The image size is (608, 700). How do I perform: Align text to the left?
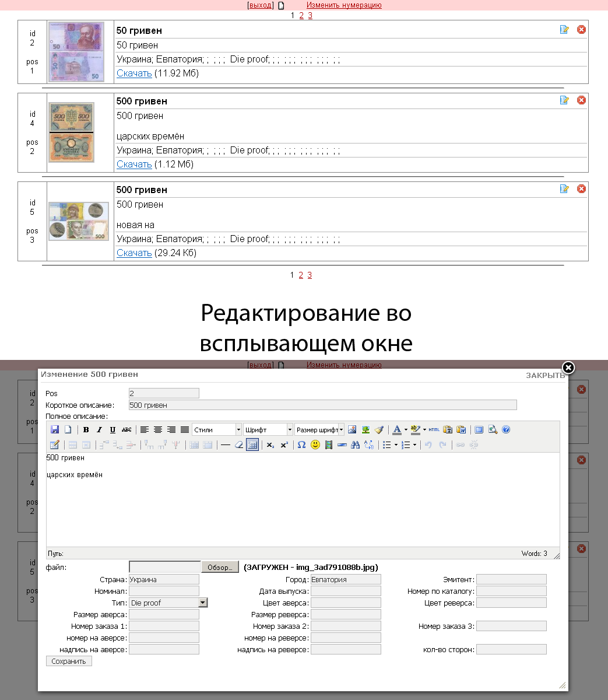145,430
